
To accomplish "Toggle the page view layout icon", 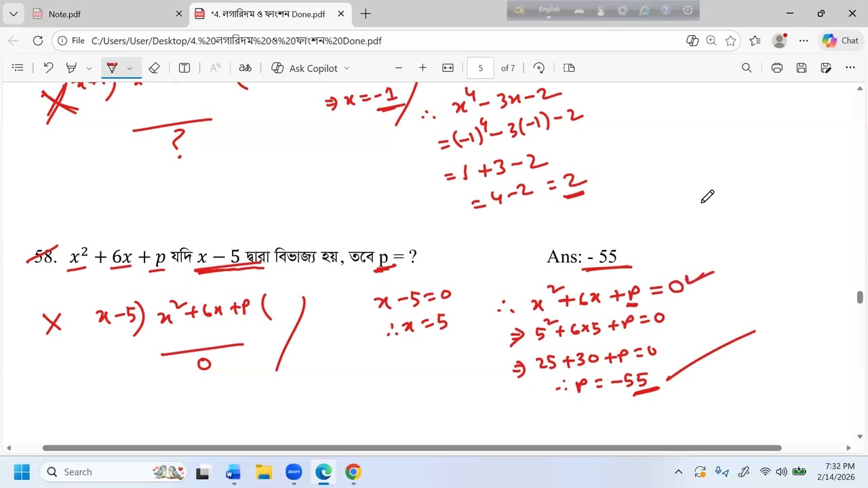I will [x=569, y=68].
